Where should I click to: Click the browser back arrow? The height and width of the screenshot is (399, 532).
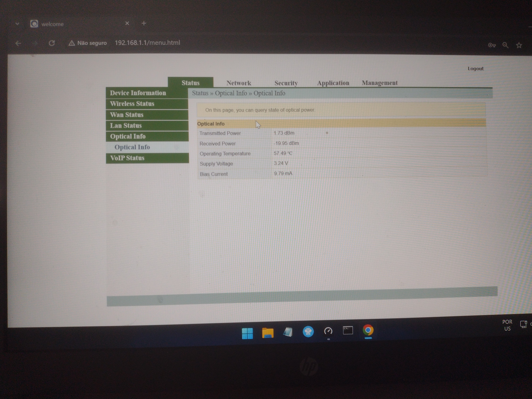[18, 43]
